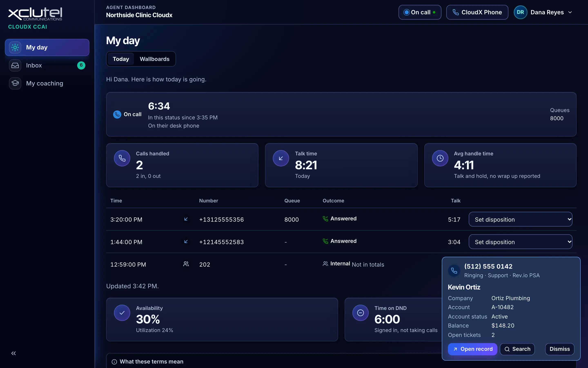Screen dimensions: 588x368
Task: Click the Inbox tray icon
Action: tap(15, 65)
